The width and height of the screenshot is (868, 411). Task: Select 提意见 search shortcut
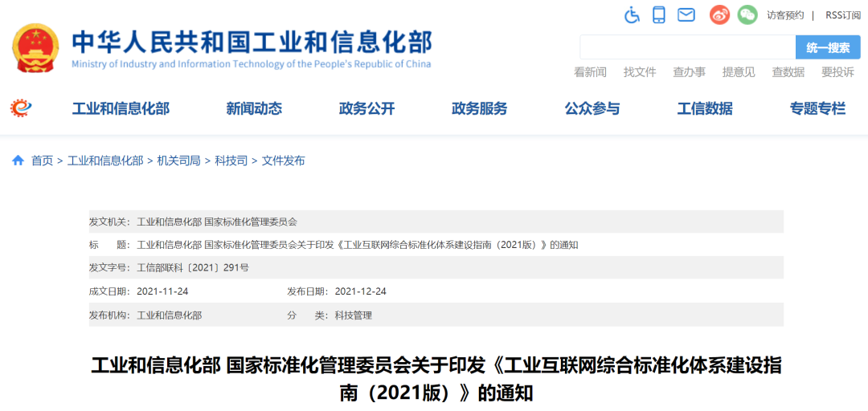click(739, 72)
